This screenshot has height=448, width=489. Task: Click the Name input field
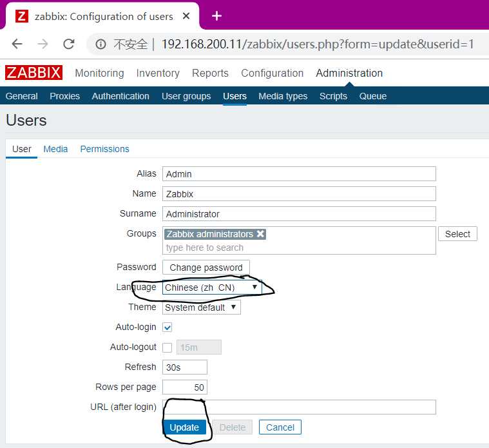pyautogui.click(x=299, y=194)
